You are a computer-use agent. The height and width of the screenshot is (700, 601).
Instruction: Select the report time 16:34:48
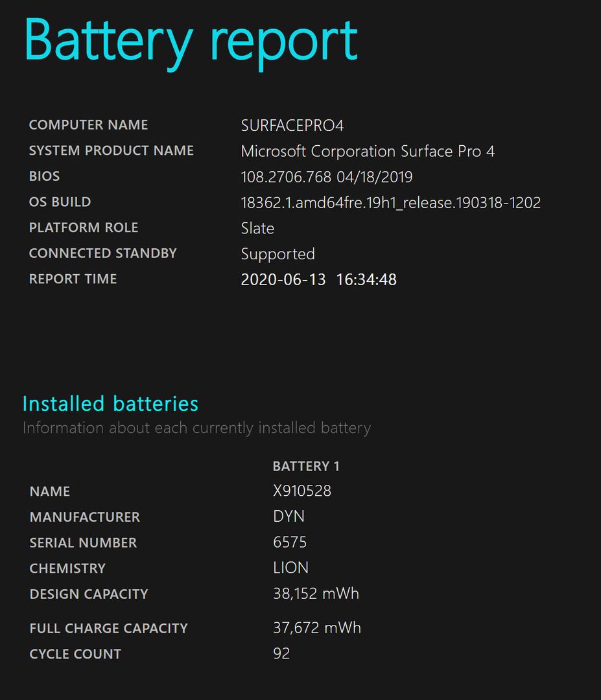pos(366,279)
